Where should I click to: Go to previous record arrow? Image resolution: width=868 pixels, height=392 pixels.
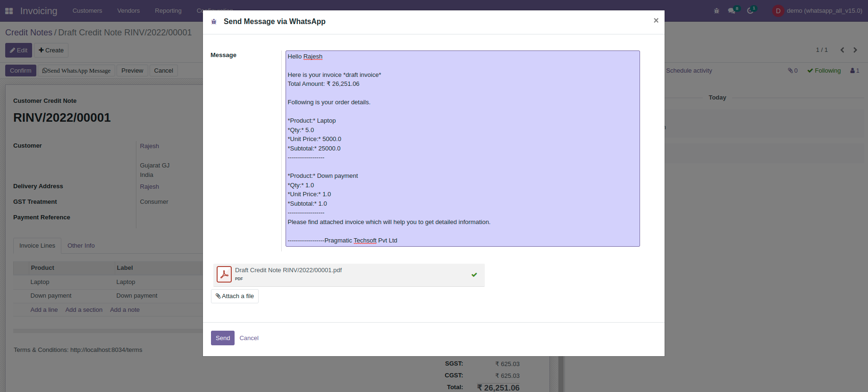[x=842, y=50]
